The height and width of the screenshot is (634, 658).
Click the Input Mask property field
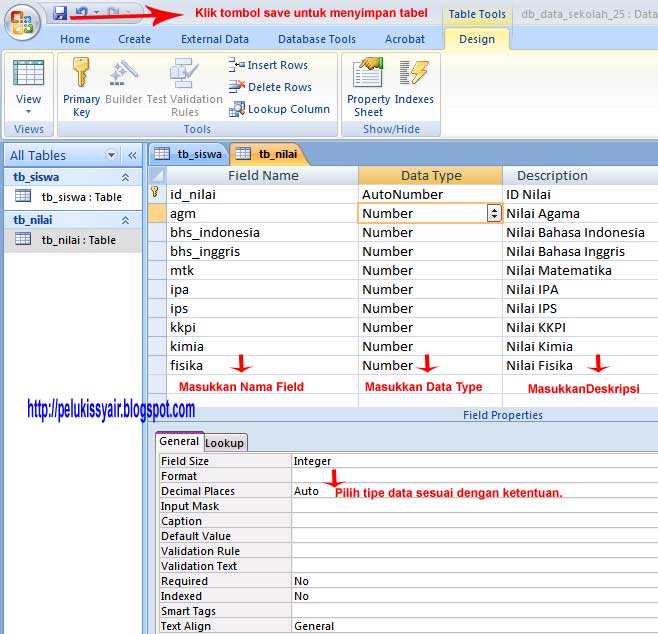475,506
